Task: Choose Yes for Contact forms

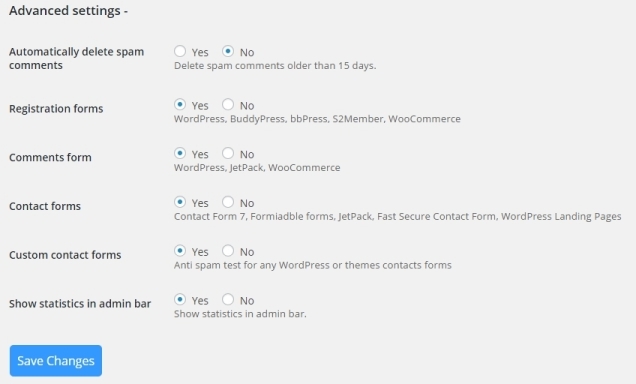Action: point(180,202)
